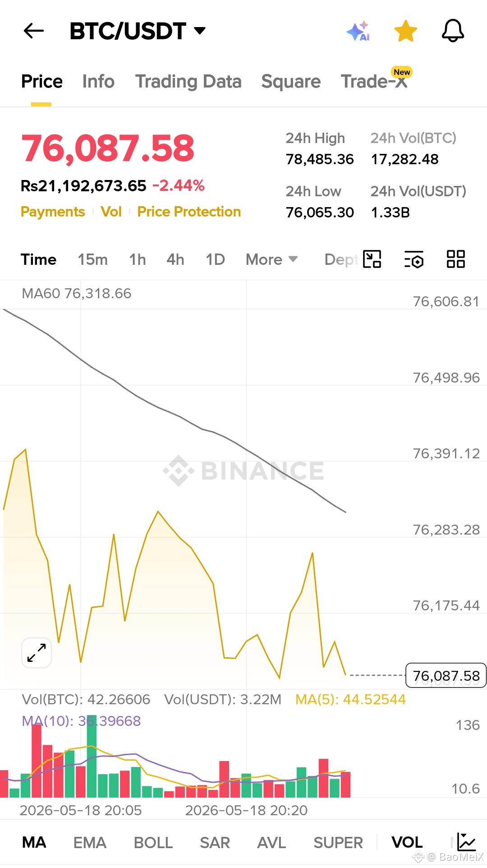Image resolution: width=487 pixels, height=868 pixels.
Task: Toggle the favorite star icon
Action: pos(406,31)
